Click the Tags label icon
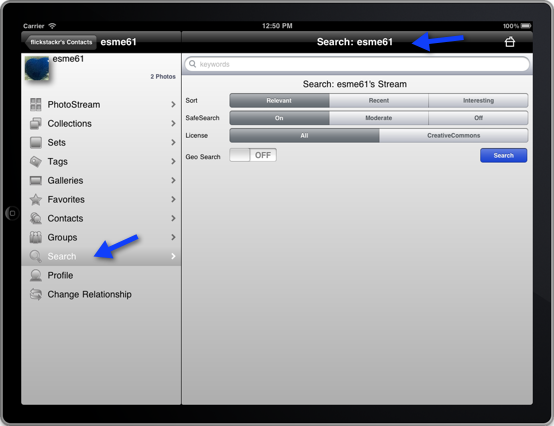 click(x=36, y=162)
